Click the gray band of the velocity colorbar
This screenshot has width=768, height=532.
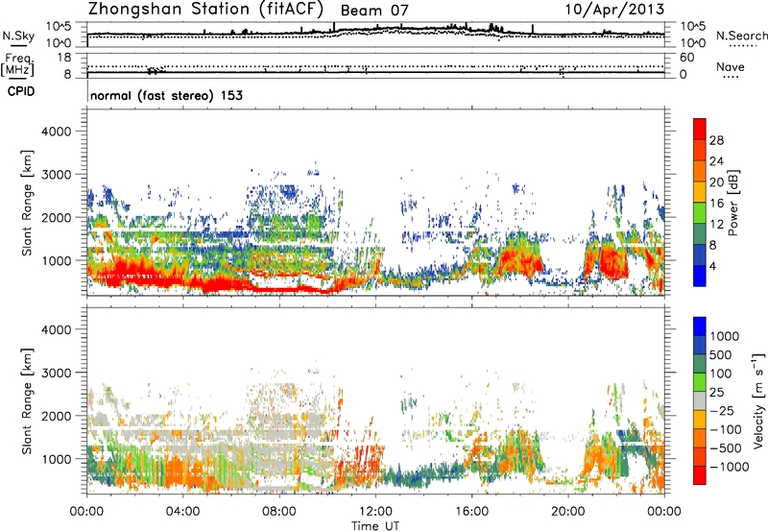coord(700,401)
